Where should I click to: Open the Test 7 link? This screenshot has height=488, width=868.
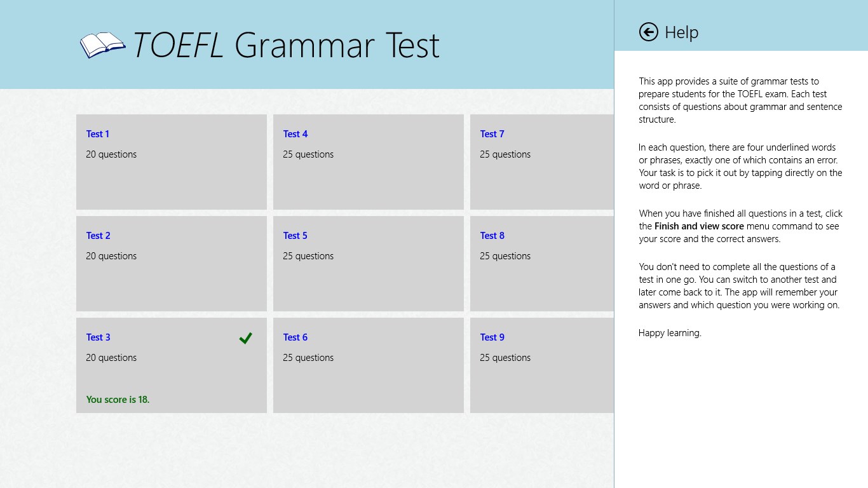[x=492, y=134]
